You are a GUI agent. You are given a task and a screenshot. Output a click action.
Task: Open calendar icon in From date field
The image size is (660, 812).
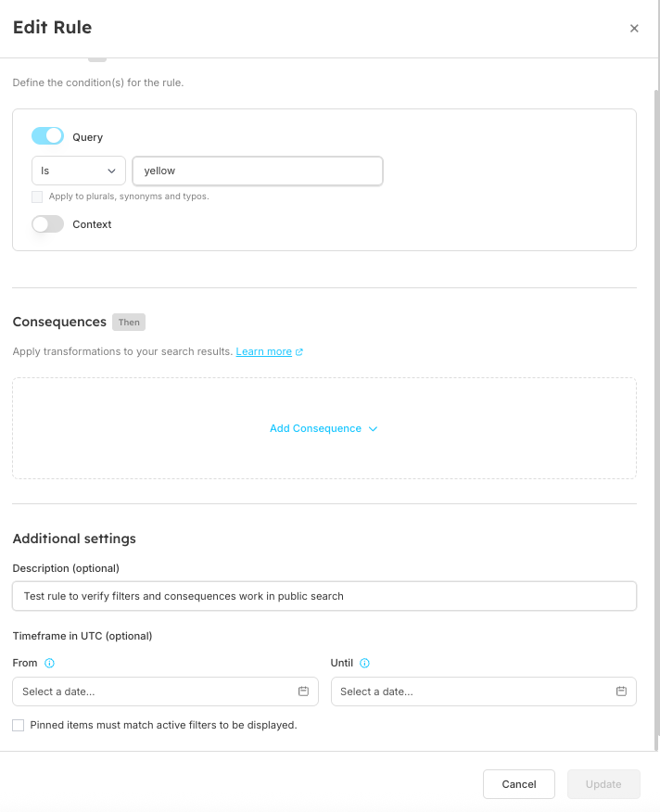tap(303, 691)
